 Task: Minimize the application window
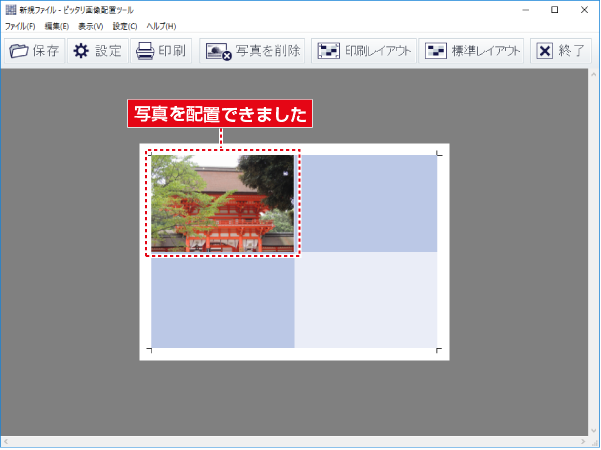click(525, 10)
